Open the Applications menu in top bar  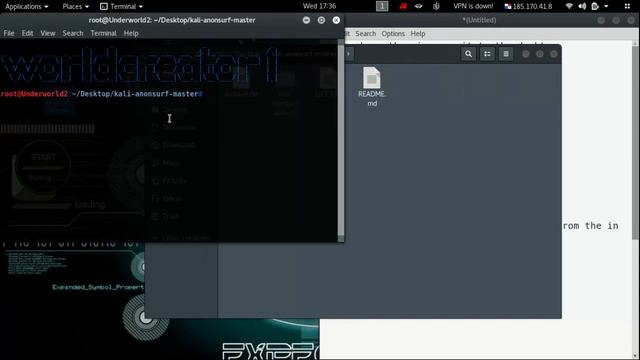click(x=26, y=6)
